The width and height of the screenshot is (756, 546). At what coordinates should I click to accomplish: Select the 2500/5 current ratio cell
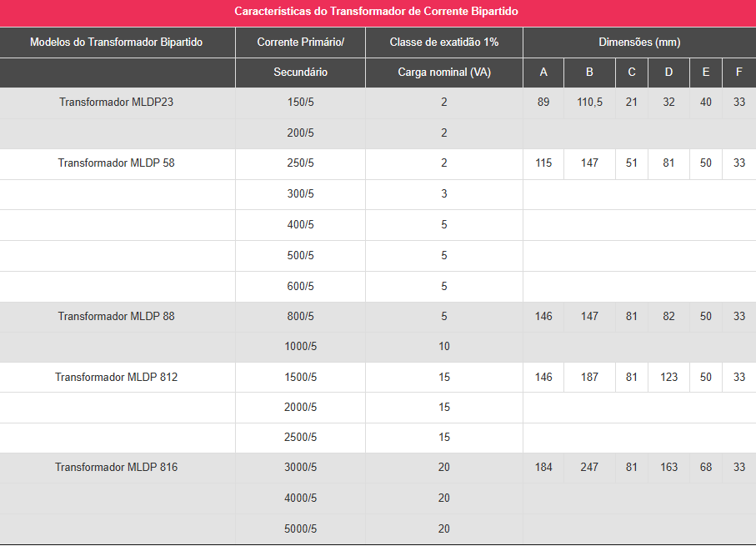300,438
